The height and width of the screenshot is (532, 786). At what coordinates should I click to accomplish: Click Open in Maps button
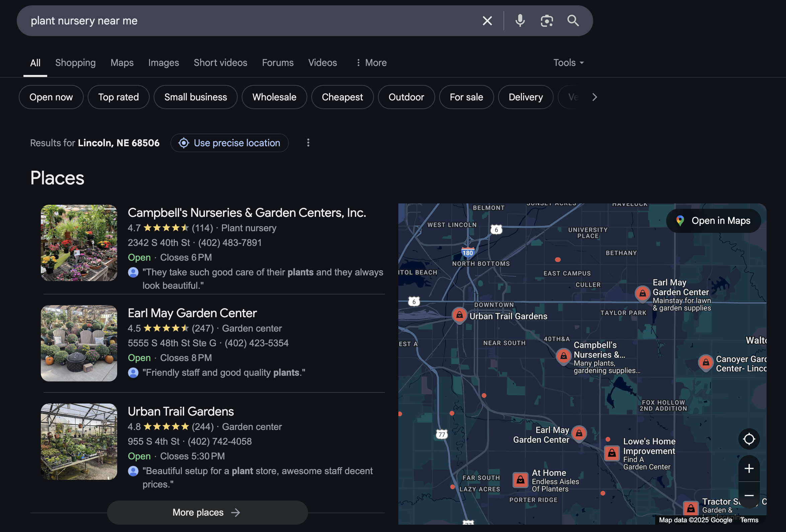pyautogui.click(x=714, y=221)
